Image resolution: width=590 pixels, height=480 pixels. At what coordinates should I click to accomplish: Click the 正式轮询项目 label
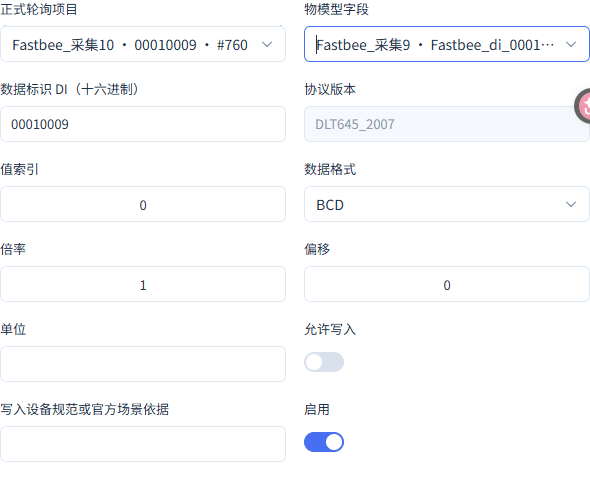[39, 9]
